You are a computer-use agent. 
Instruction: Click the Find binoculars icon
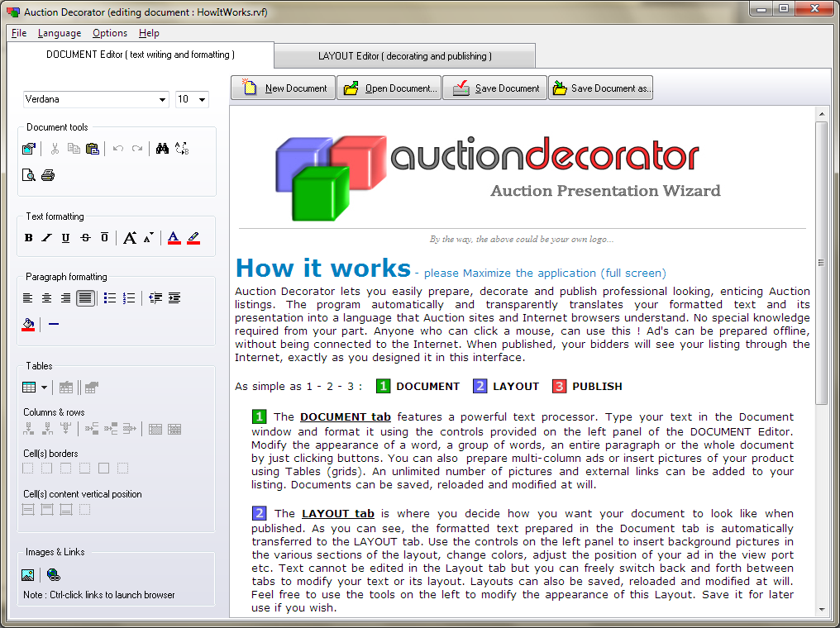coord(162,150)
